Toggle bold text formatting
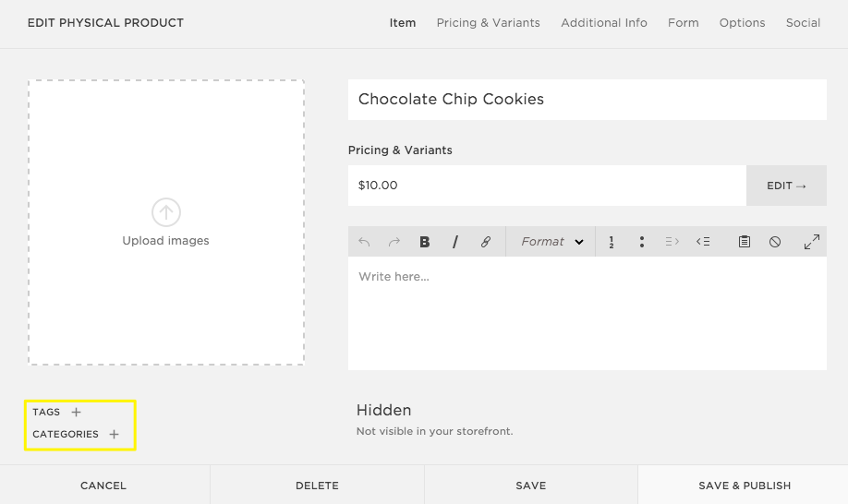 [425, 242]
